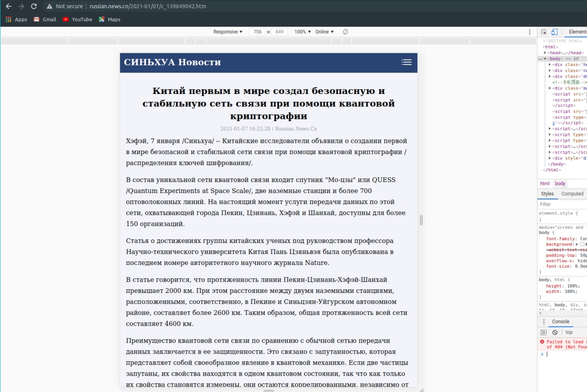Toggle the device toolbar icon

(x=554, y=32)
